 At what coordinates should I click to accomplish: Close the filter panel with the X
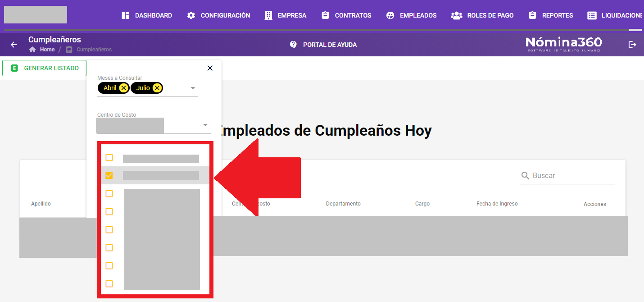(210, 68)
